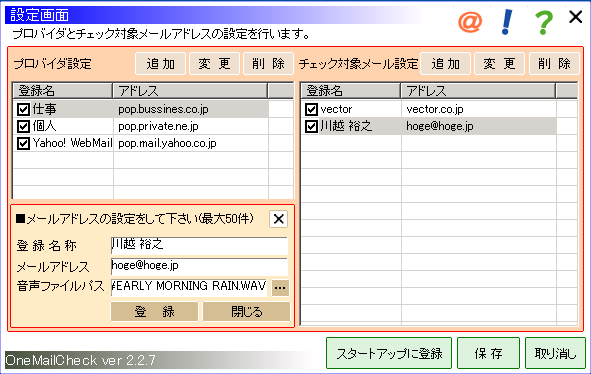Click the 保存 button
The width and height of the screenshot is (591, 374).
(488, 353)
